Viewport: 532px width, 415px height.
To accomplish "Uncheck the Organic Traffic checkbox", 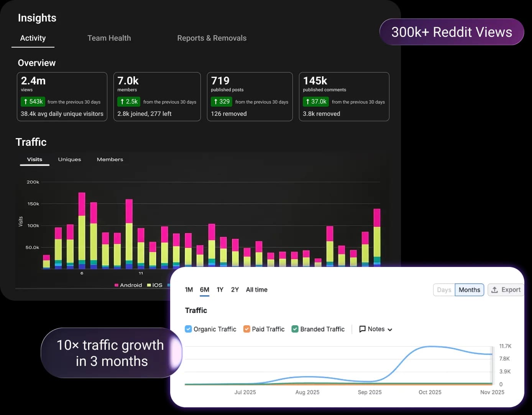I will [188, 329].
